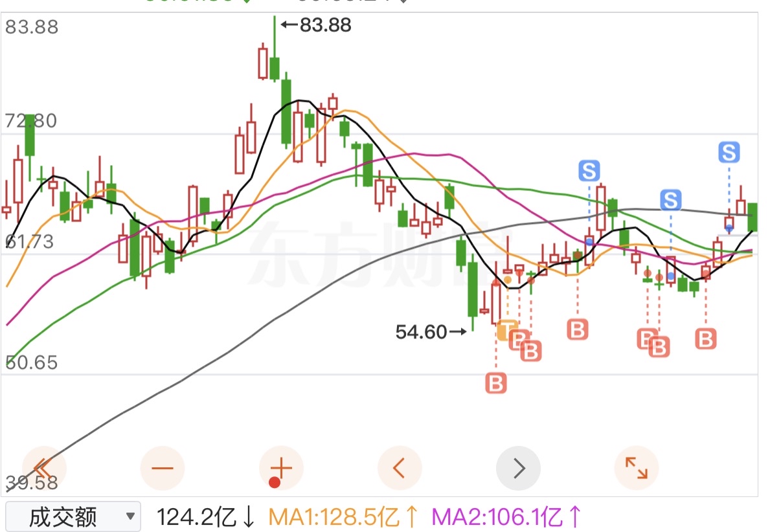
Task: Click the 50.65 price axis label
Action: [32, 362]
